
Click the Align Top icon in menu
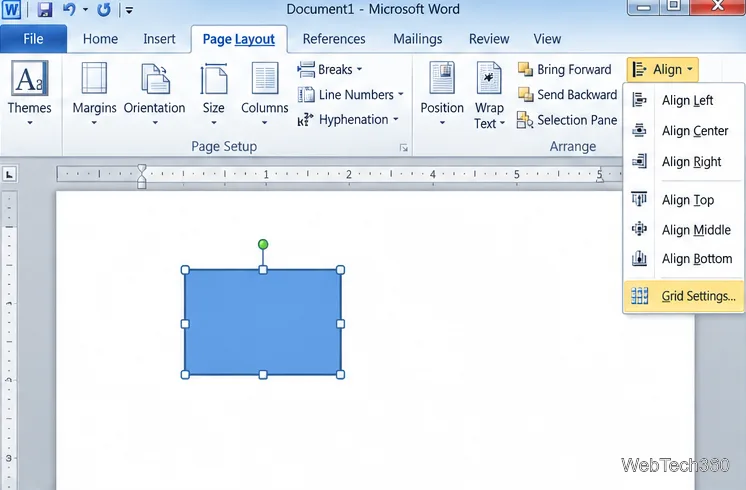tap(639, 199)
